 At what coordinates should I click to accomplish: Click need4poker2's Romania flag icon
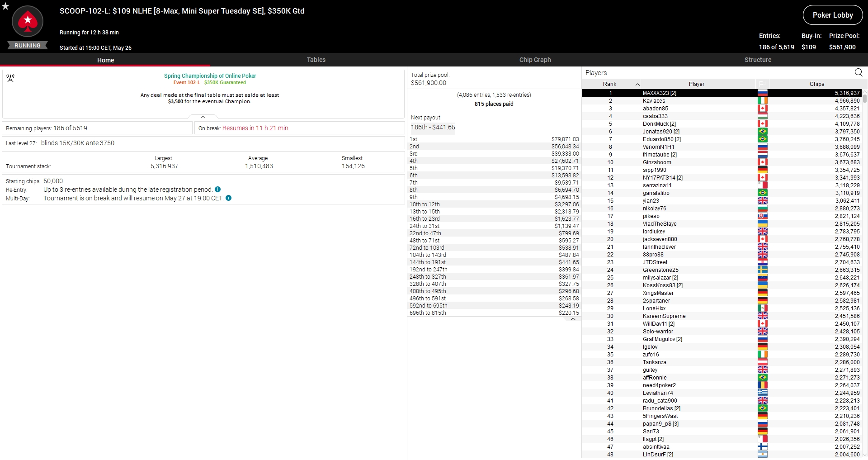(762, 385)
